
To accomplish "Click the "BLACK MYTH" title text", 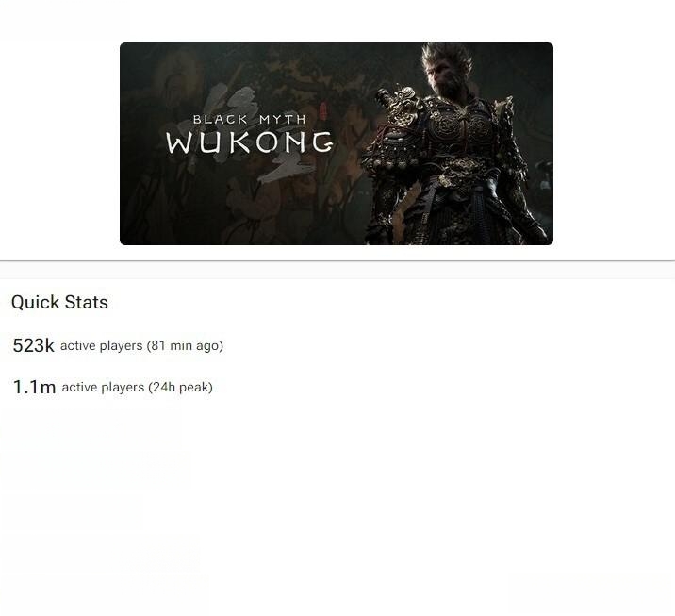I will [x=249, y=119].
